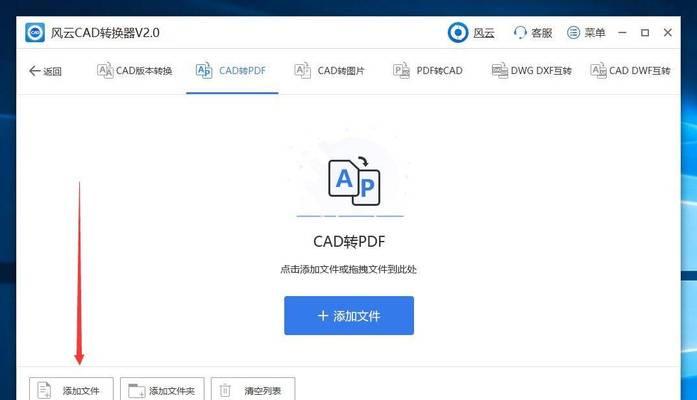The image size is (697, 400).
Task: Close the converter window
Action: click(668, 32)
